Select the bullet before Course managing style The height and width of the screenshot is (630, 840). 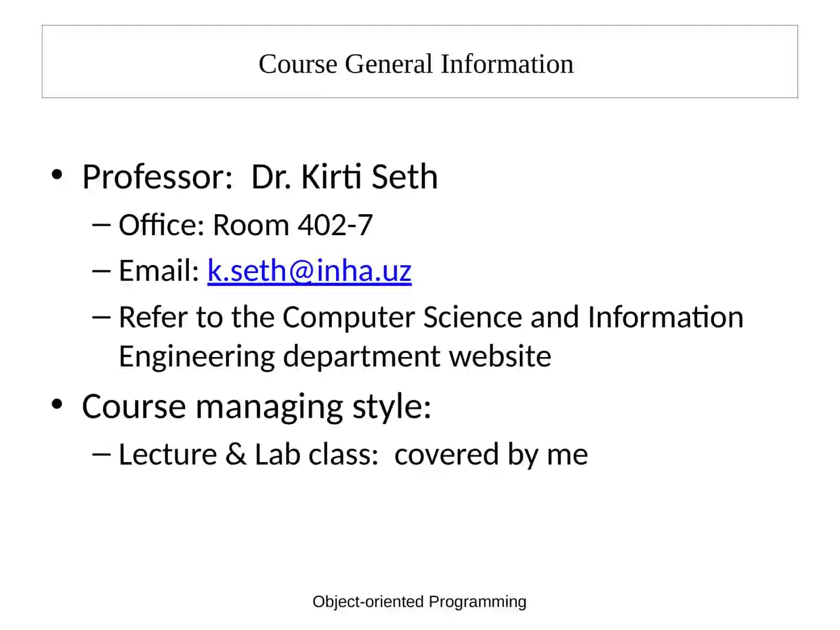(57, 404)
